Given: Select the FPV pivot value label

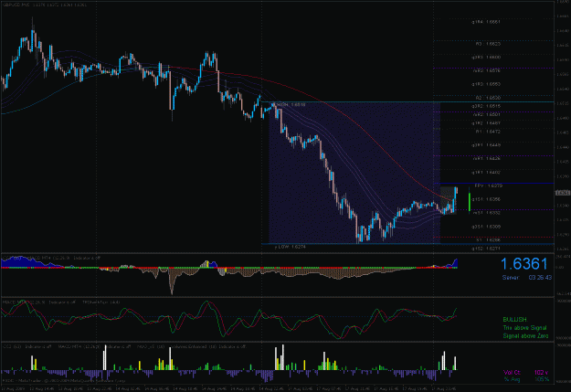Looking at the screenshot, I should coord(489,185).
